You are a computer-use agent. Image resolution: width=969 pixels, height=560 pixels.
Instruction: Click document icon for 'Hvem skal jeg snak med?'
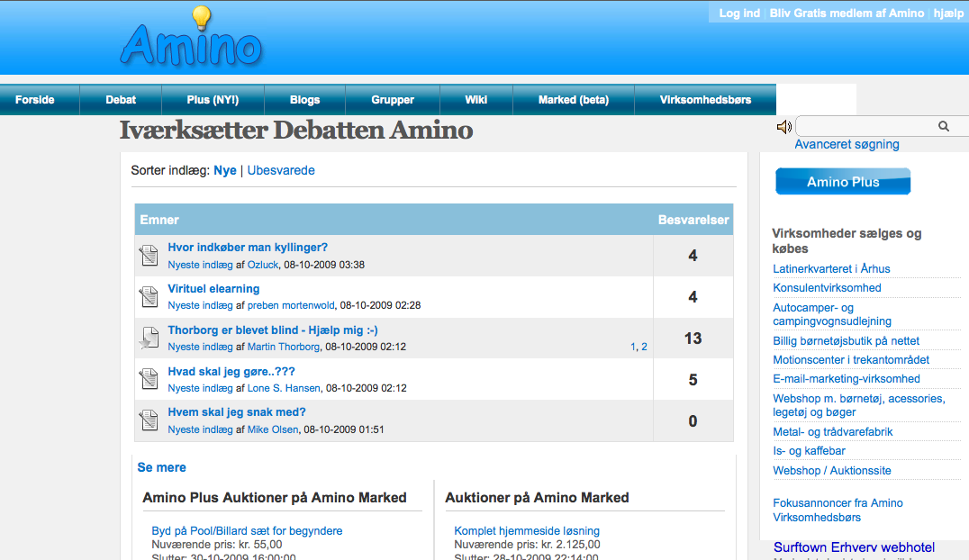149,420
